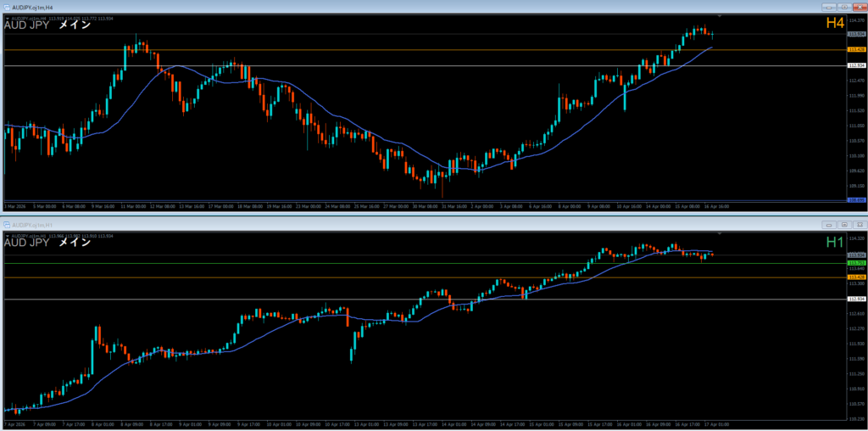Click the H4 chart window's title bar icon
Screen dimensions: 868x431
7,7
